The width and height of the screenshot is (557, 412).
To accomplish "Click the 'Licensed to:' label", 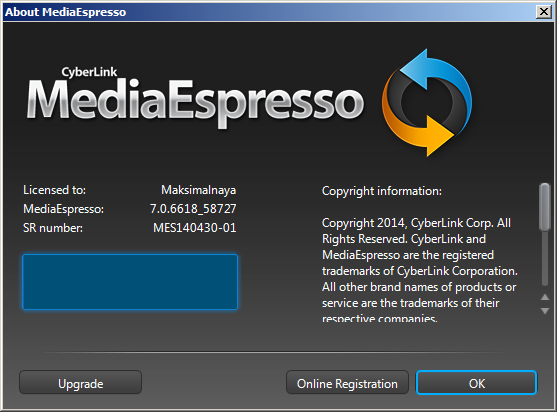I will (x=54, y=190).
